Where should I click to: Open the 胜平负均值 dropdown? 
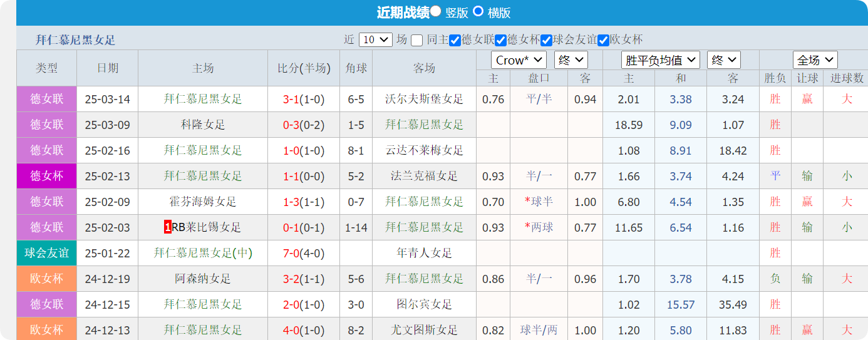coord(660,60)
